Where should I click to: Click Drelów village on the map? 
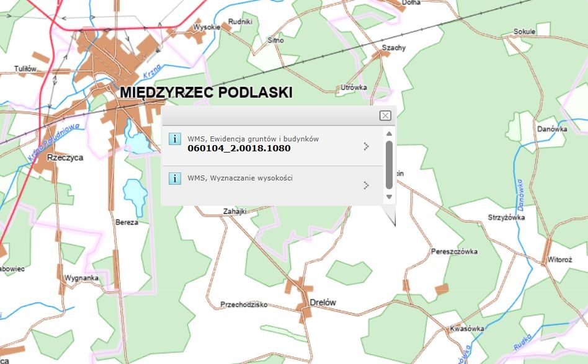tap(323, 301)
